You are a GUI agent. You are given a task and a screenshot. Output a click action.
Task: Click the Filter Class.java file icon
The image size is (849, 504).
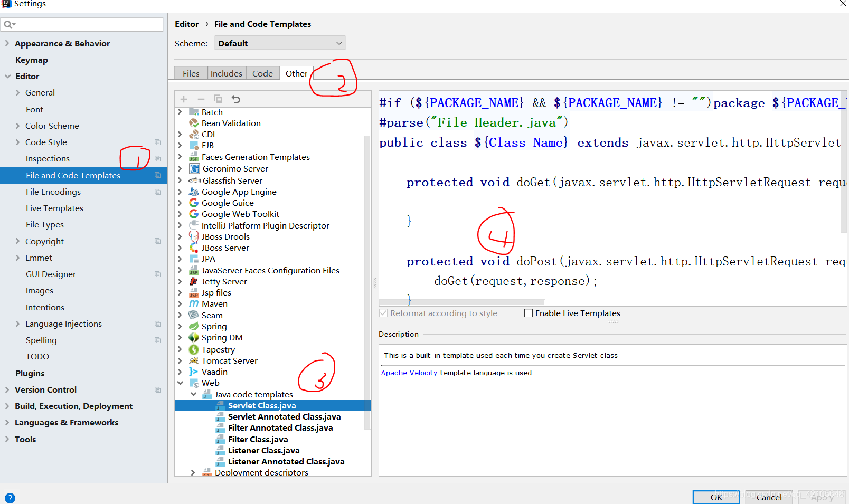coord(220,439)
